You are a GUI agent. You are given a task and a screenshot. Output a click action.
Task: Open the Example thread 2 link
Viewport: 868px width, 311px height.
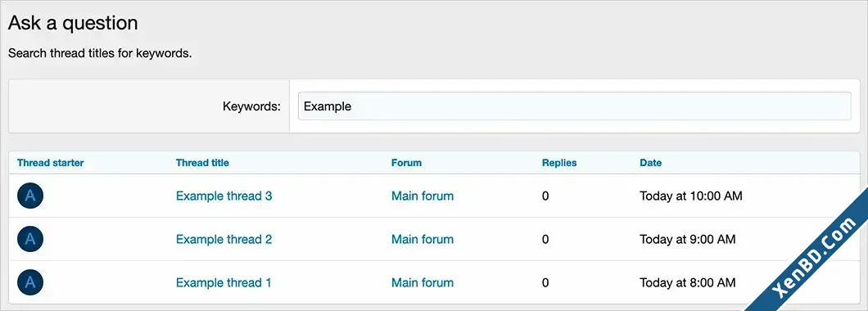coord(224,239)
